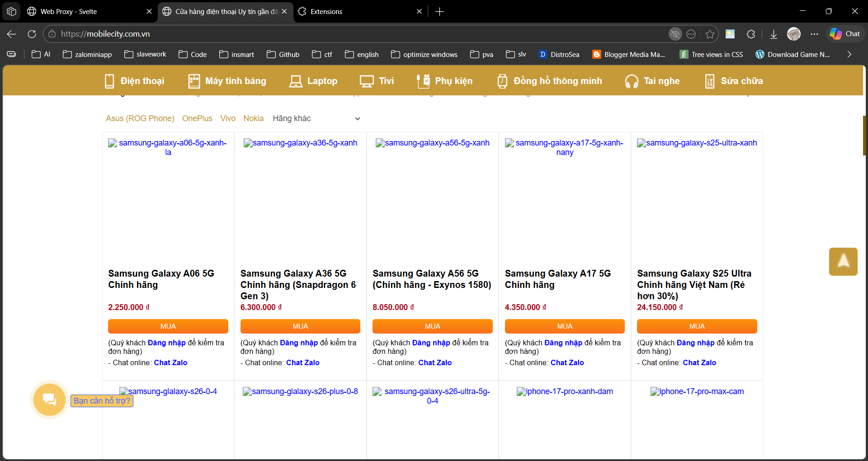Click MUA for Samsung Galaxy A06 5G
The height and width of the screenshot is (461, 868).
pos(168,326)
